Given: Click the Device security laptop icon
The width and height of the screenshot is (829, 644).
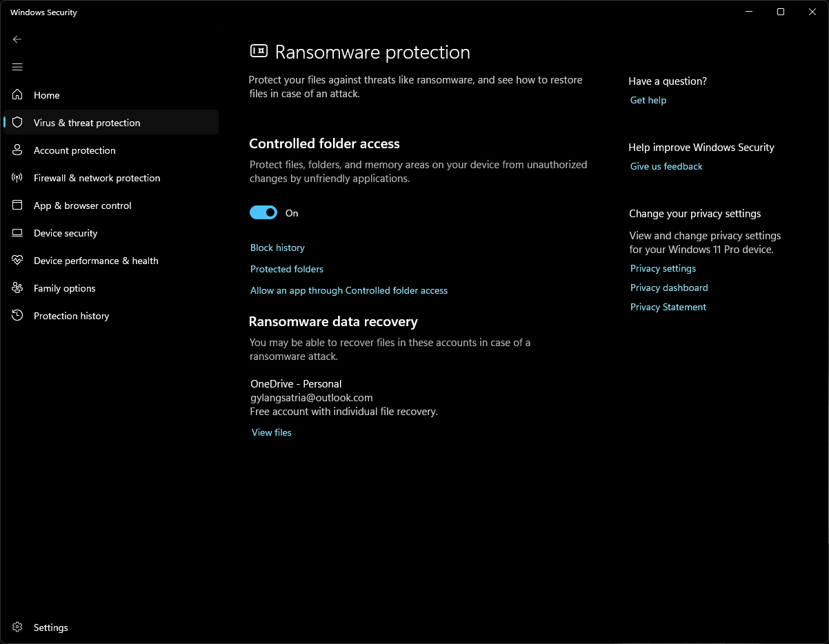Looking at the screenshot, I should click(x=18, y=233).
